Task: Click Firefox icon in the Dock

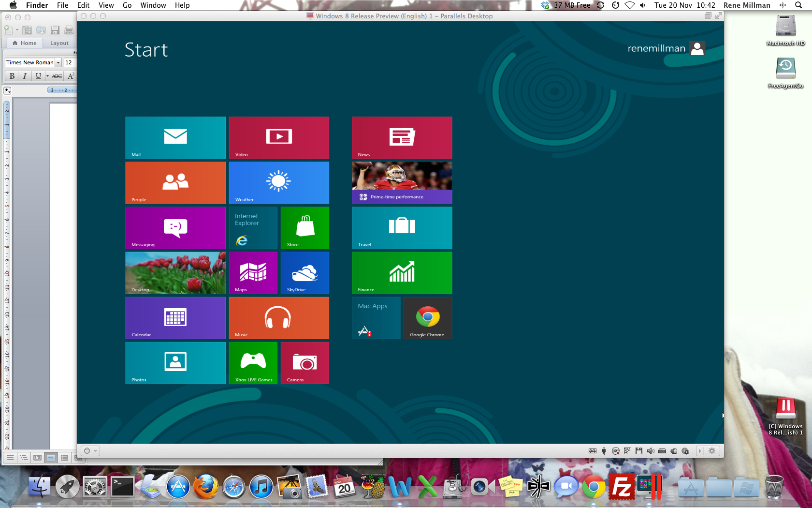Action: click(206, 486)
